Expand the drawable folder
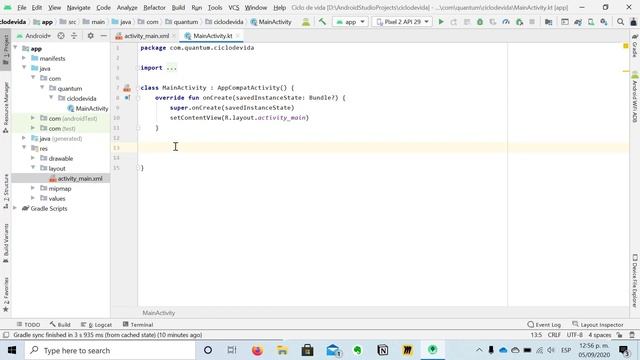The width and height of the screenshot is (640, 360). 33,158
